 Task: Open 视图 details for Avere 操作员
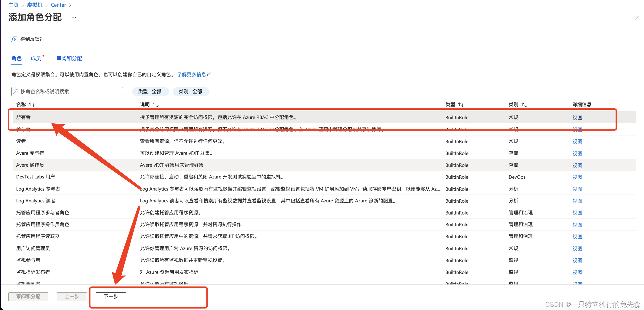pyautogui.click(x=577, y=165)
